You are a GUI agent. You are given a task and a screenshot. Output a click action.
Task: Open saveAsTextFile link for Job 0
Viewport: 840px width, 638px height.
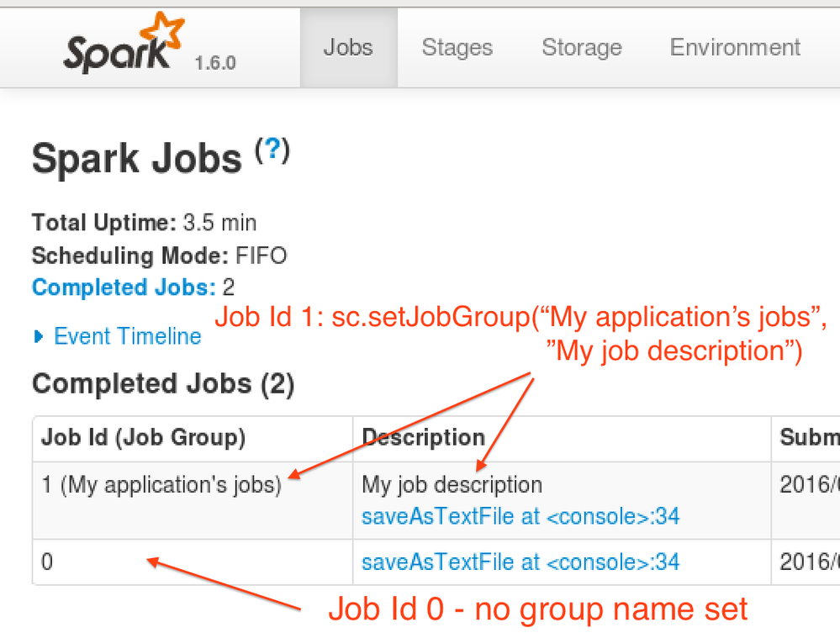coord(519,562)
